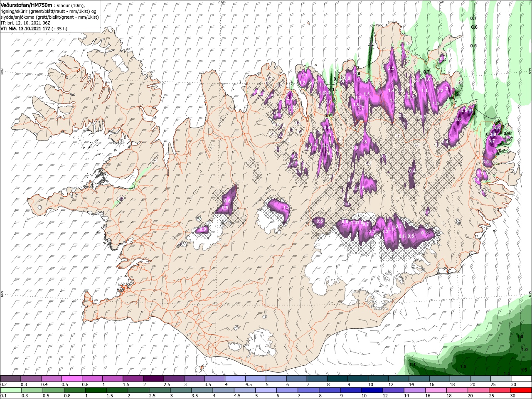Click the bright red swatch ending the lower legend
Image resolution: width=532 pixels, height=399 pixels.
(x=521, y=390)
